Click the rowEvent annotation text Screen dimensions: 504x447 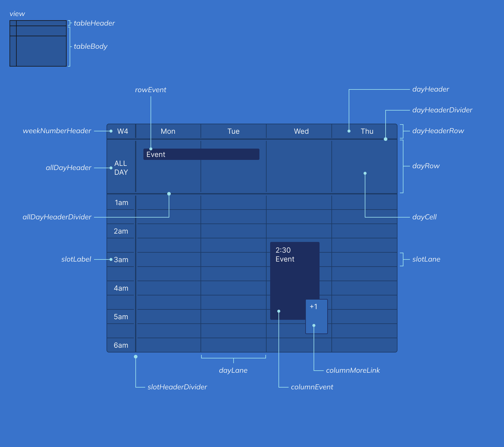(x=151, y=89)
